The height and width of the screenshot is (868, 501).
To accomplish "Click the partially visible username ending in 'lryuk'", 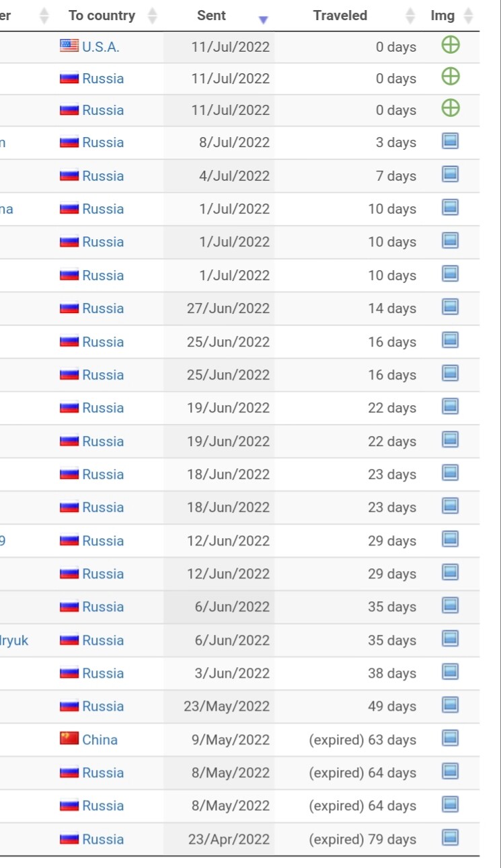I will click(x=14, y=640).
